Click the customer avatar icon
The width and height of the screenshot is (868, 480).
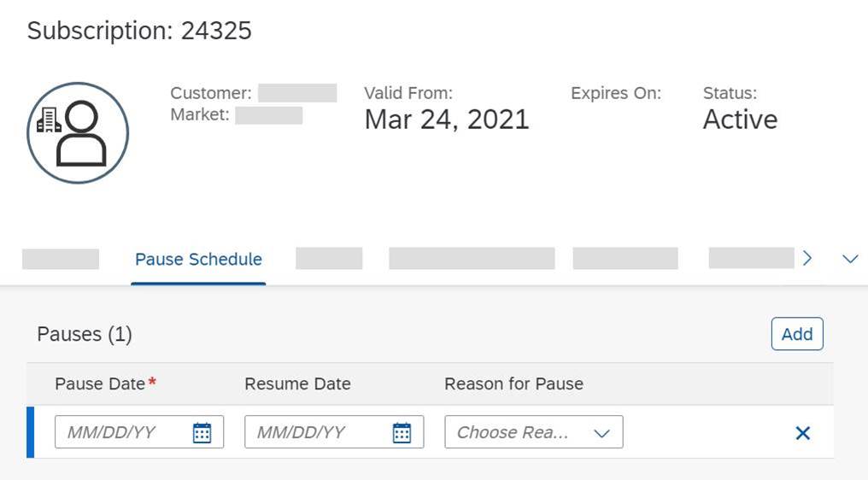point(78,132)
